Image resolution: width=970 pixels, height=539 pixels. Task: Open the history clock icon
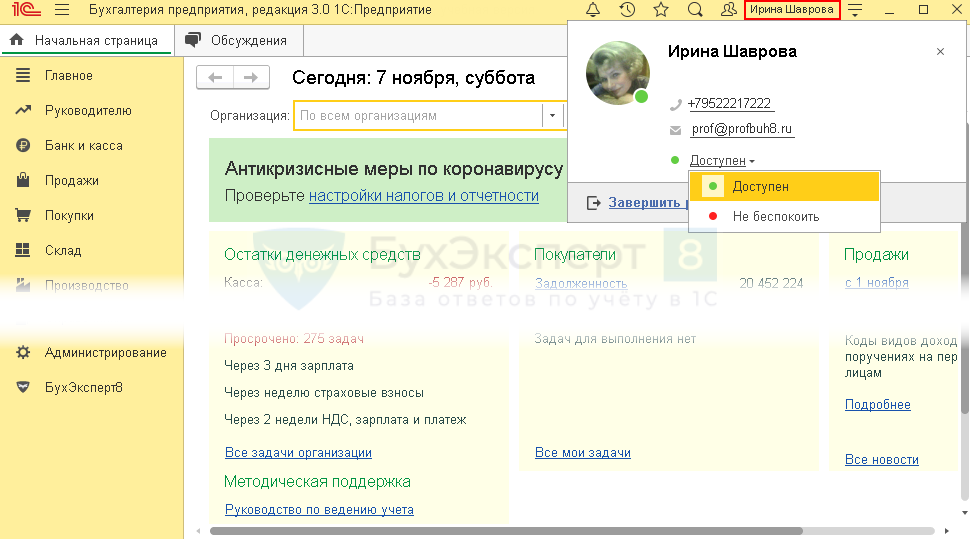(x=627, y=10)
